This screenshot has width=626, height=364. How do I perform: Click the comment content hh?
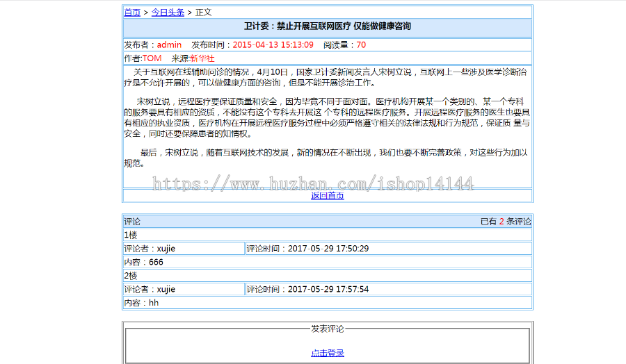click(154, 303)
